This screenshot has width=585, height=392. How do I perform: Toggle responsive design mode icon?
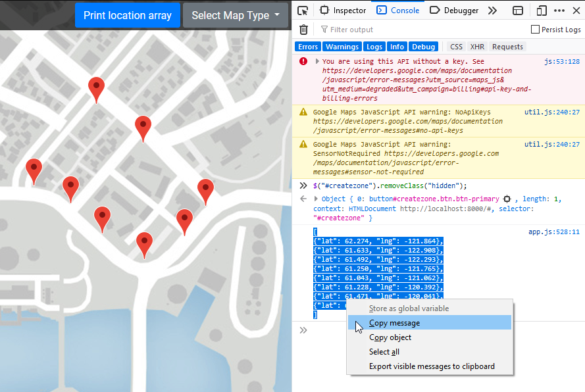[x=542, y=10]
